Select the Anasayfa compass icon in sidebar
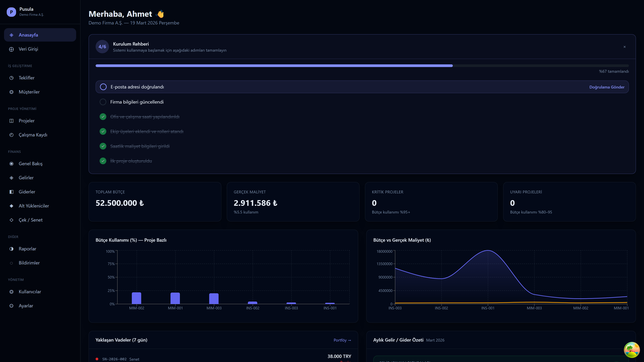Image resolution: width=644 pixels, height=362 pixels. point(12,35)
